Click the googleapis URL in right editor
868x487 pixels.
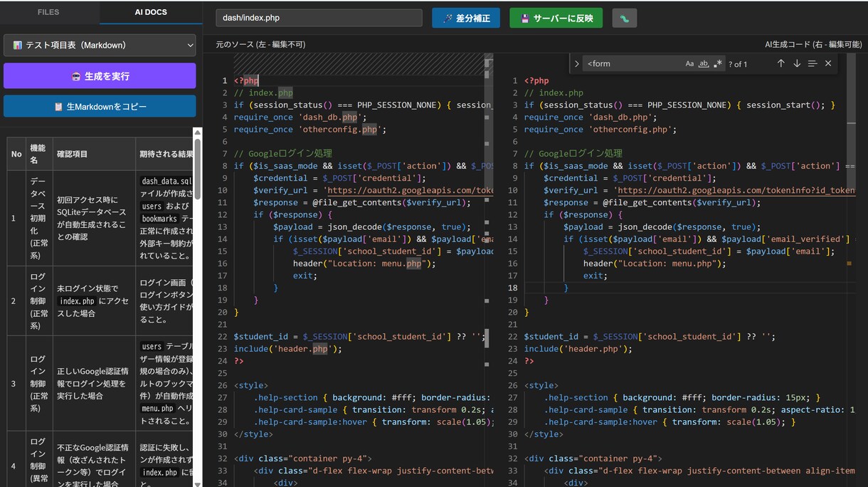[x=736, y=190]
